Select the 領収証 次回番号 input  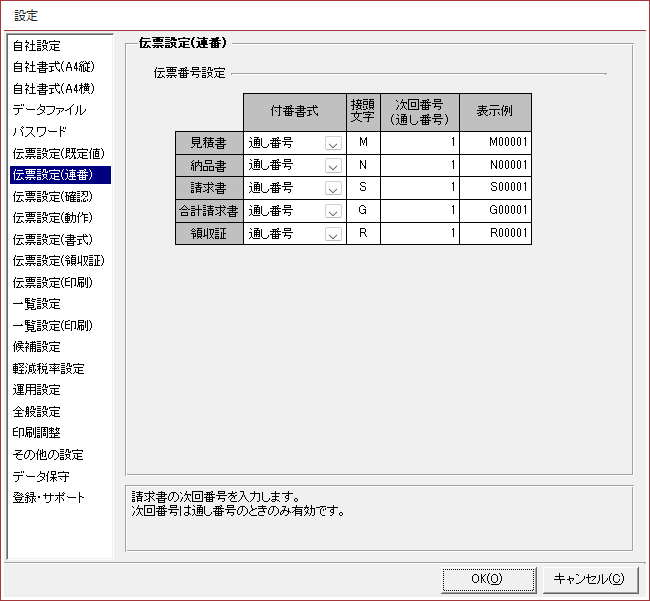pos(420,234)
